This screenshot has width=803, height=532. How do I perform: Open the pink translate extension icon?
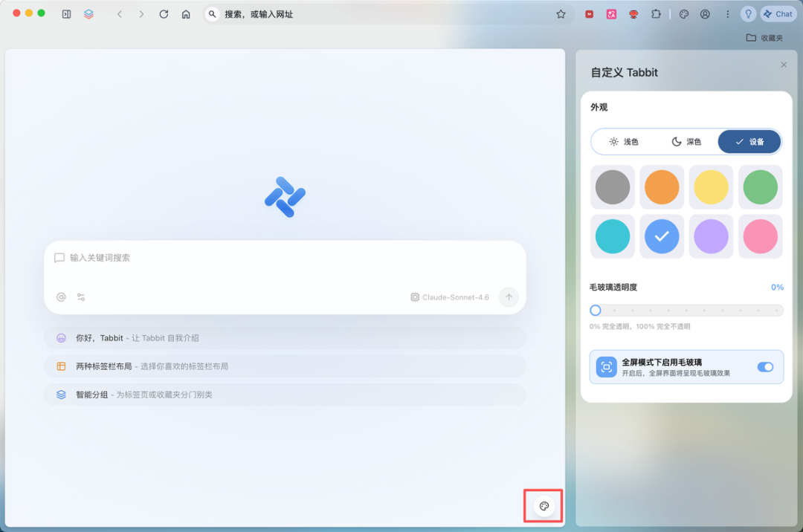[611, 14]
